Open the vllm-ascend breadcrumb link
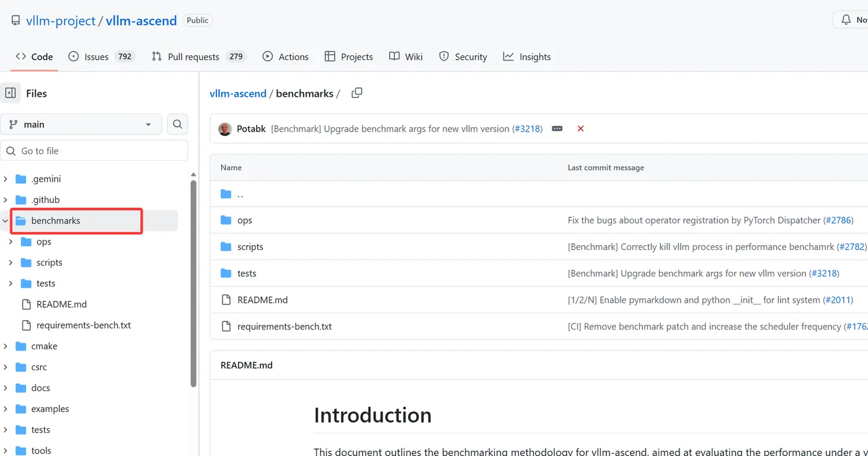868x456 pixels. point(237,93)
